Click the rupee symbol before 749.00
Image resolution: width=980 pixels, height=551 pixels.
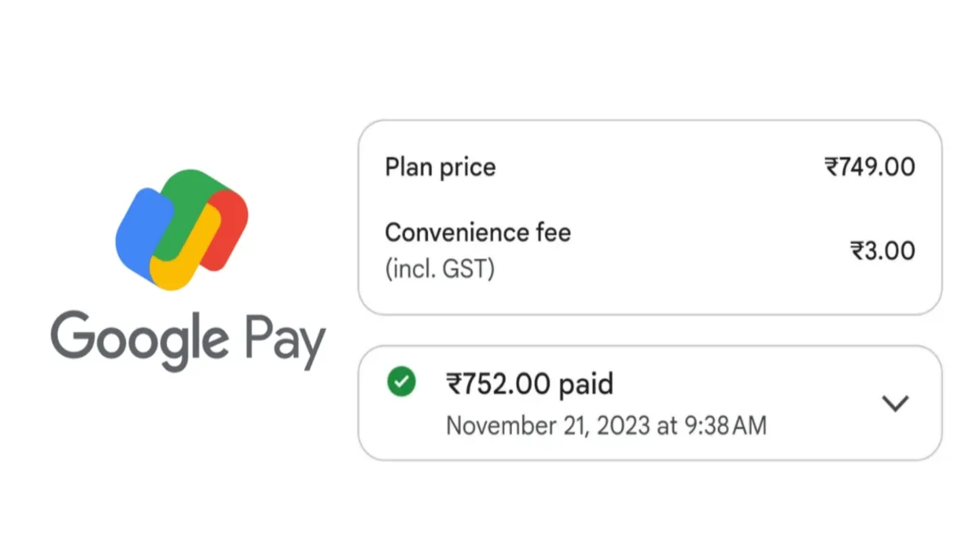pyautogui.click(x=832, y=167)
